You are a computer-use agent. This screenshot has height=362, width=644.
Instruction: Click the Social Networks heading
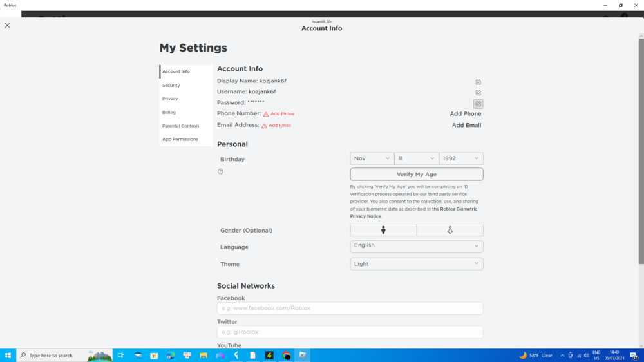pyautogui.click(x=246, y=286)
